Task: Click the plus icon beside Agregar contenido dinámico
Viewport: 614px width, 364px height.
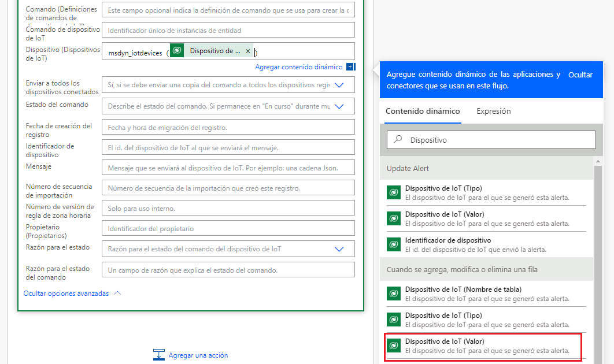Action: pyautogui.click(x=350, y=67)
